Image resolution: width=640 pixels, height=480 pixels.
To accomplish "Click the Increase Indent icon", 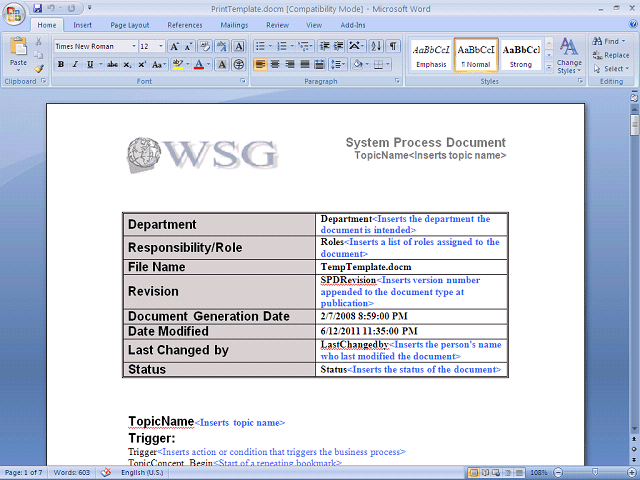I will pos(339,46).
